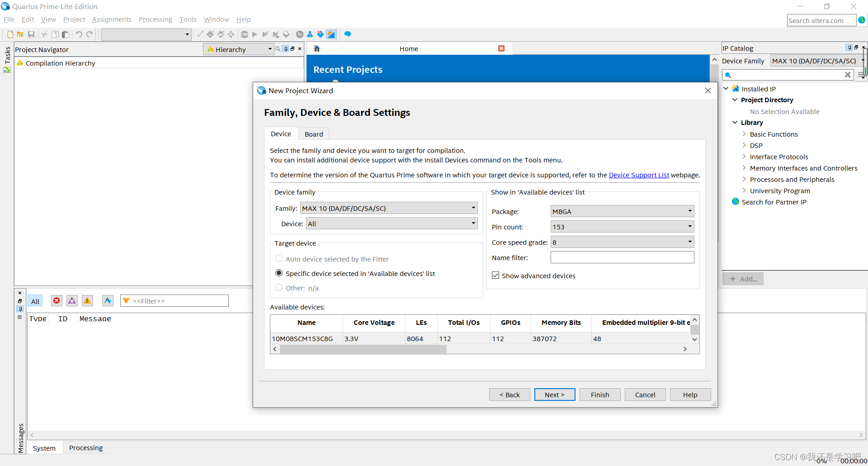This screenshot has height=466, width=868.
Task: Click the Save disk icon in toolbar
Action: point(31,34)
